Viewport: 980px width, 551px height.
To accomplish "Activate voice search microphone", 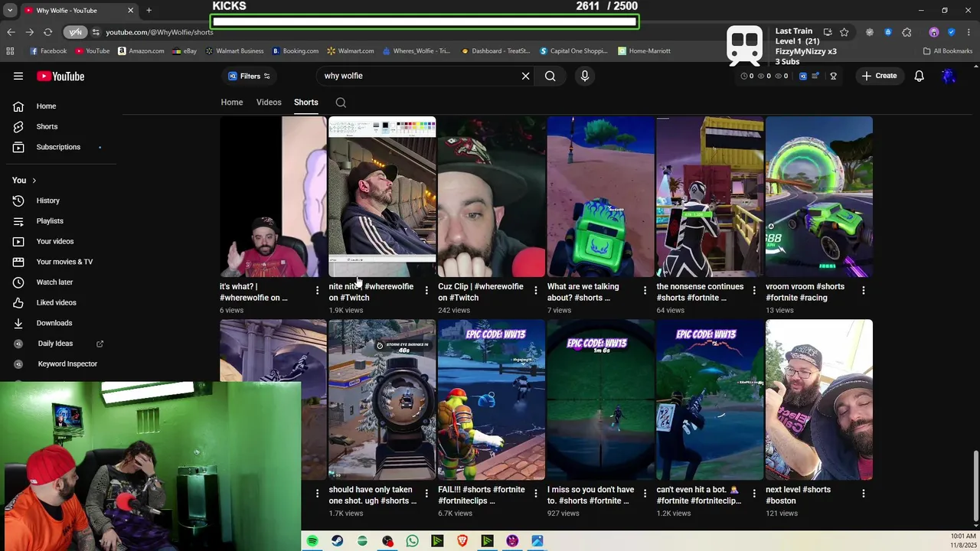I will point(584,76).
